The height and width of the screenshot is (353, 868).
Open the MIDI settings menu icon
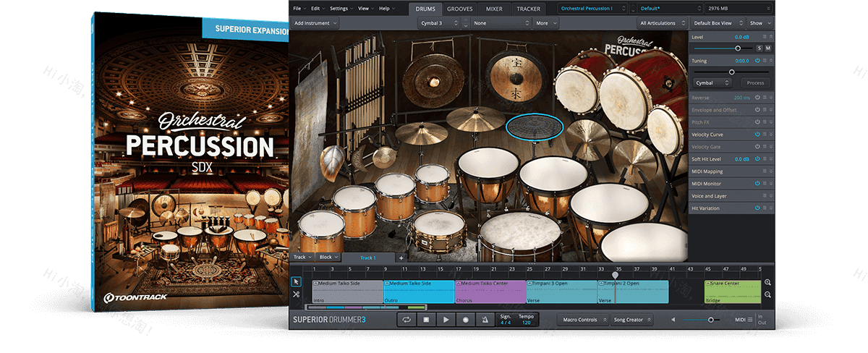(750, 319)
